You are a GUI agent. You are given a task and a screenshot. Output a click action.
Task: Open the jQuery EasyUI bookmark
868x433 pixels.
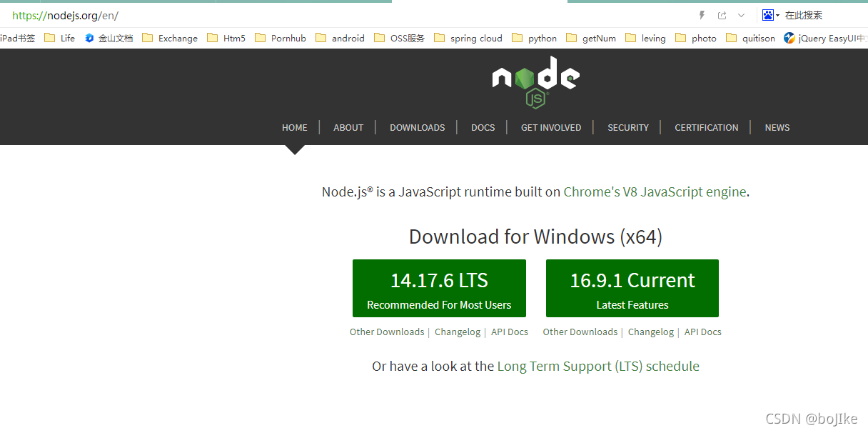pyautogui.click(x=825, y=38)
